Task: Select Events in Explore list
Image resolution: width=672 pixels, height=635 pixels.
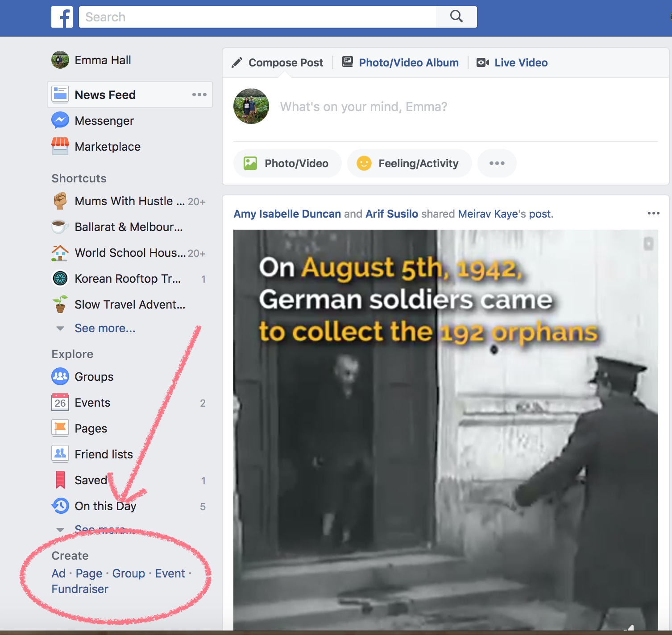Action: [92, 402]
